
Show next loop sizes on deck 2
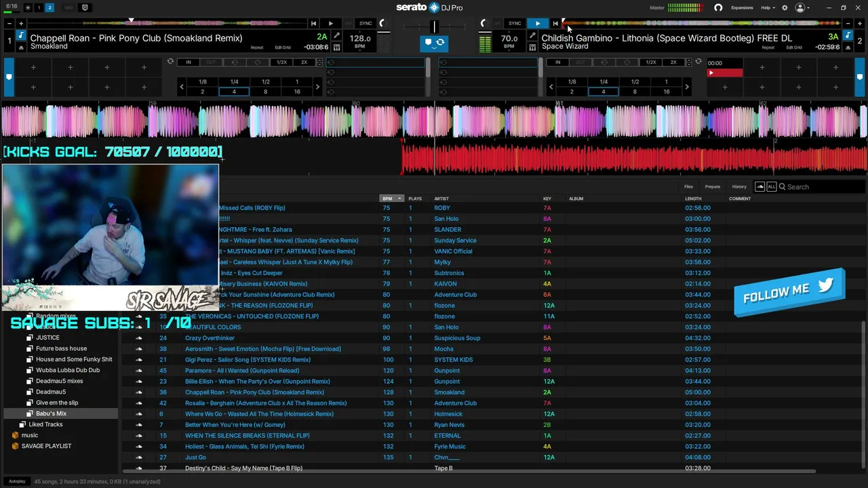(x=686, y=87)
